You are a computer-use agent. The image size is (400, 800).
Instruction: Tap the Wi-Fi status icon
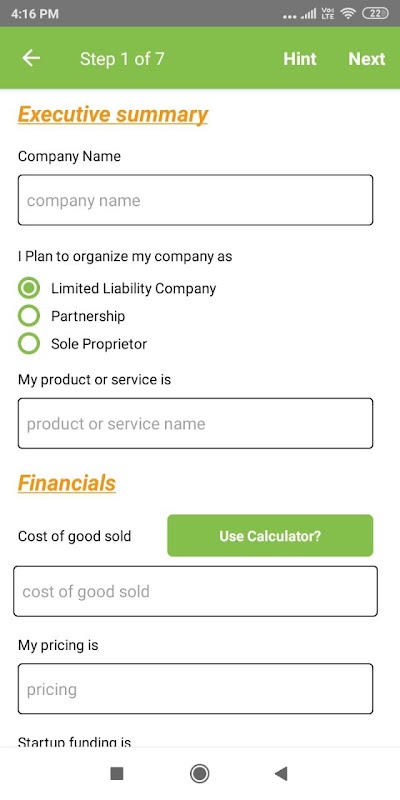point(348,14)
